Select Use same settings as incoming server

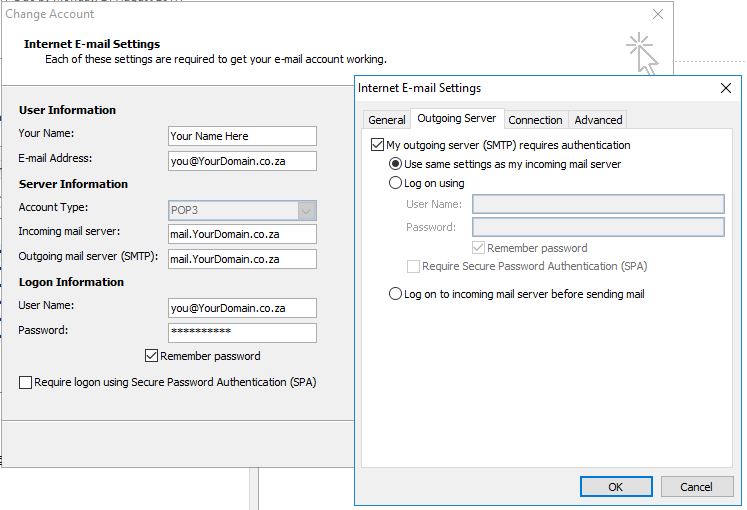pyautogui.click(x=395, y=164)
